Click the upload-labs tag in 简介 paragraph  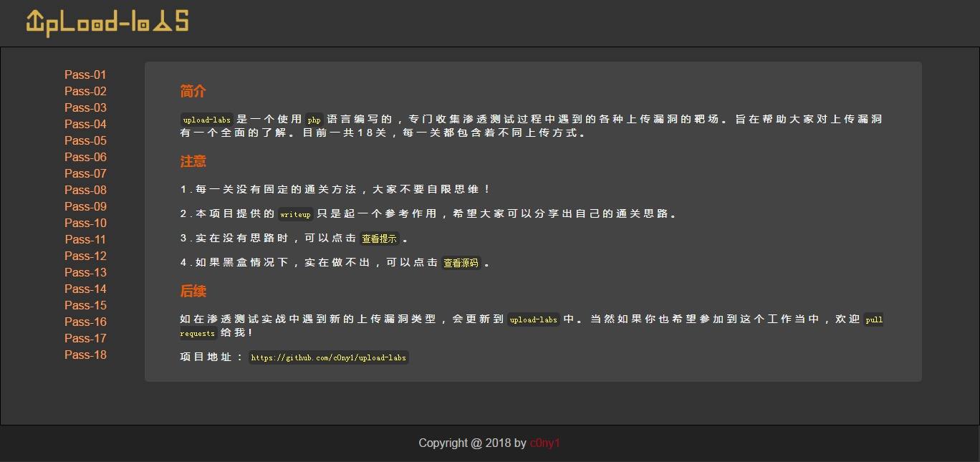(x=206, y=120)
